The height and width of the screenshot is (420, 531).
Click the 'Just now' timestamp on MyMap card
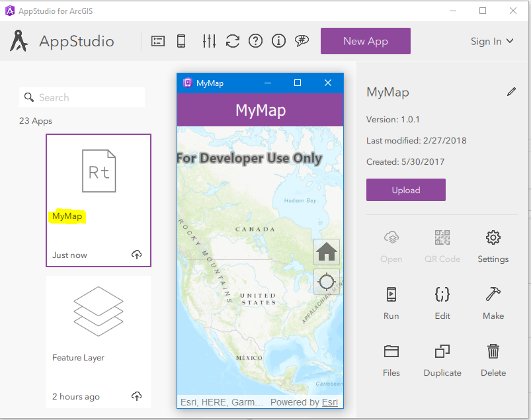point(69,255)
